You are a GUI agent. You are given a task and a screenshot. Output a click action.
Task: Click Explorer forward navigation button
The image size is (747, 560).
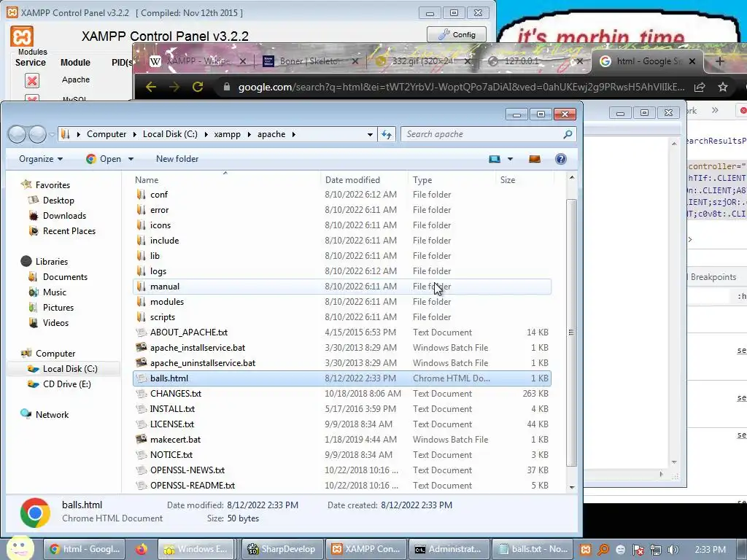click(37, 134)
